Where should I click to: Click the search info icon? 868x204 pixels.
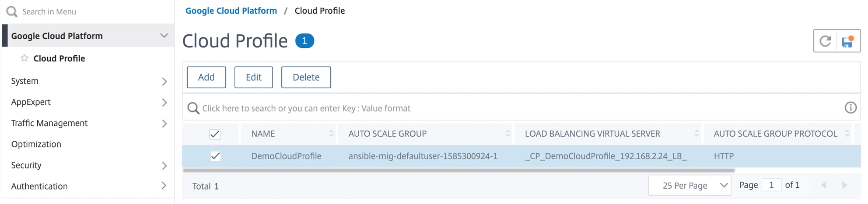(850, 107)
